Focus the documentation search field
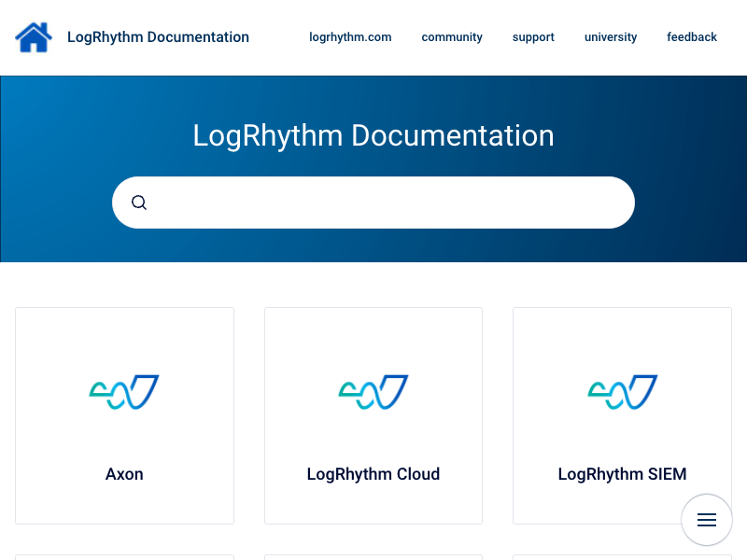This screenshot has width=747, height=560. [x=373, y=203]
